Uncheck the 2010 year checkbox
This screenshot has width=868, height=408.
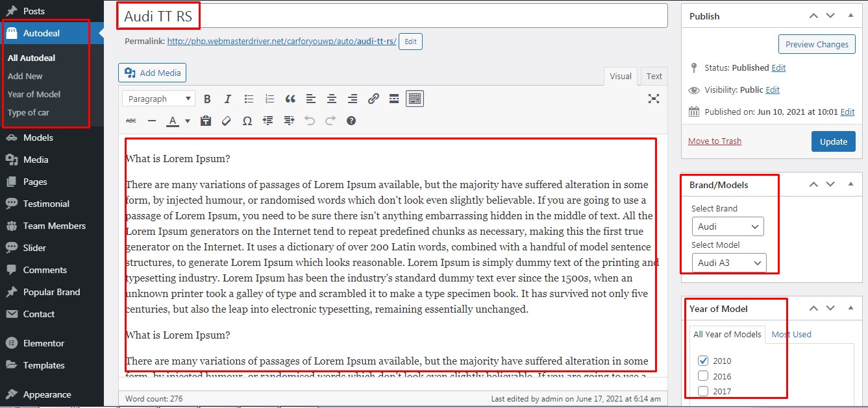tap(703, 361)
